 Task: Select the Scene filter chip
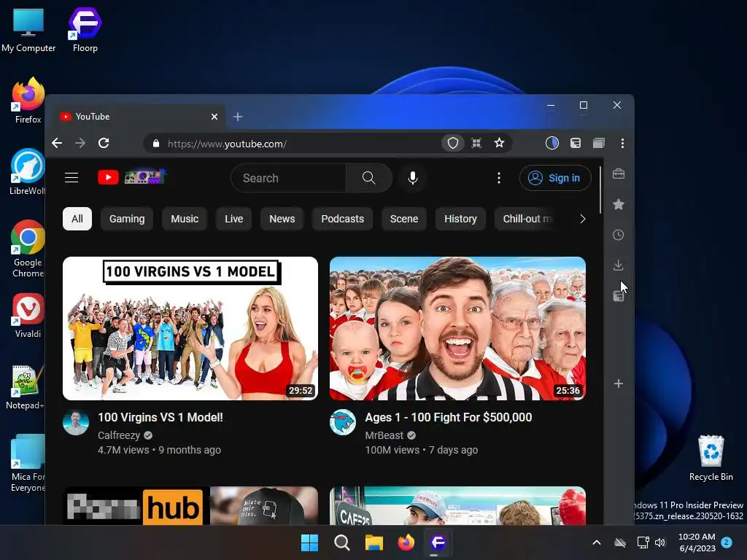[x=404, y=219]
